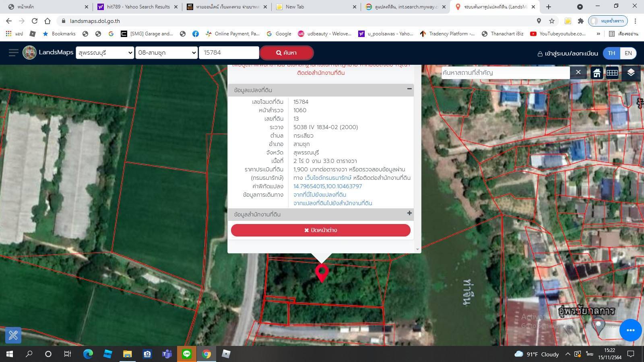644x362 pixels.
Task: Open LINE app from the taskbar
Action: tap(186, 354)
